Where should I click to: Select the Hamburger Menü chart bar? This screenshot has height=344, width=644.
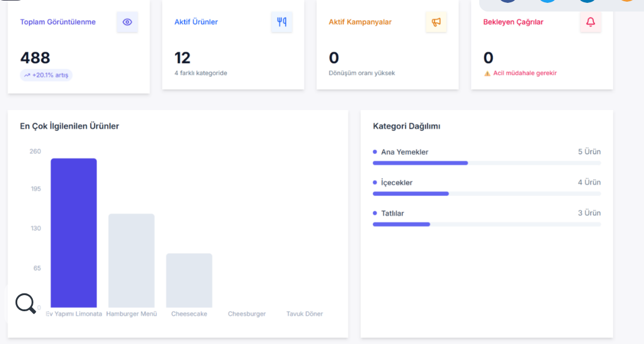(131, 261)
